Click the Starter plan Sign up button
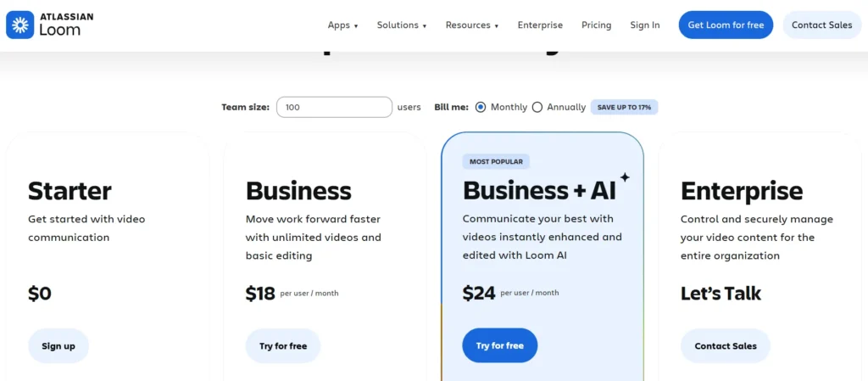Screen dimensions: 868x381 click(58, 345)
